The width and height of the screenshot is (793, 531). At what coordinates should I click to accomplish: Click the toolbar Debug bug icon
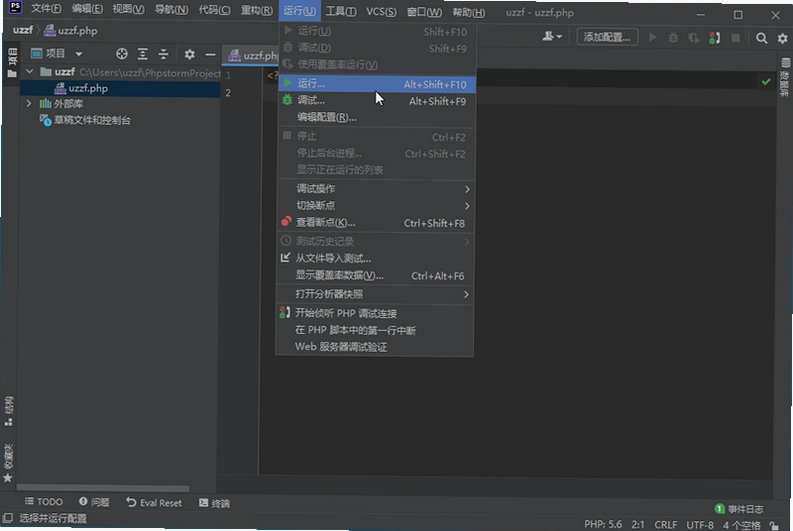[x=673, y=38]
